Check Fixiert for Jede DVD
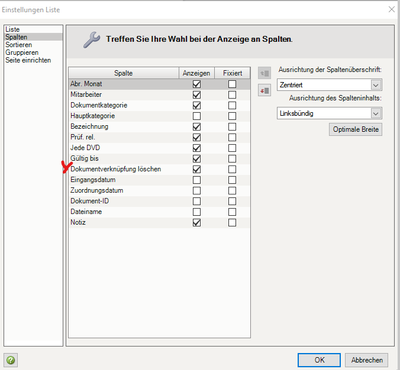The height and width of the screenshot is (370, 400). point(232,148)
